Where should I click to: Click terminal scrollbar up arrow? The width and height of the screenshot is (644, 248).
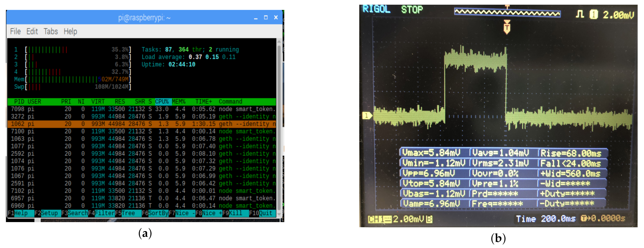(x=279, y=41)
